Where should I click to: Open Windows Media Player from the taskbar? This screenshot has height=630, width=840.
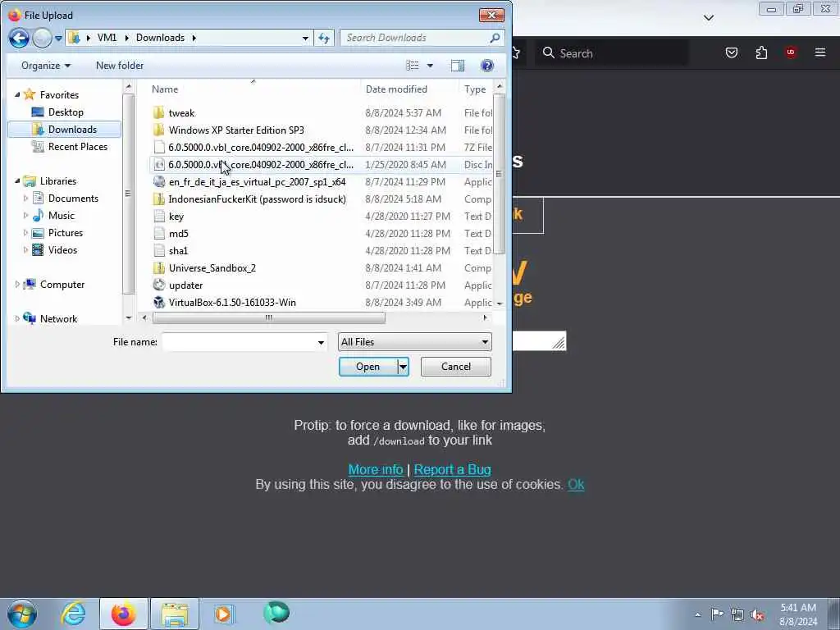(x=223, y=614)
